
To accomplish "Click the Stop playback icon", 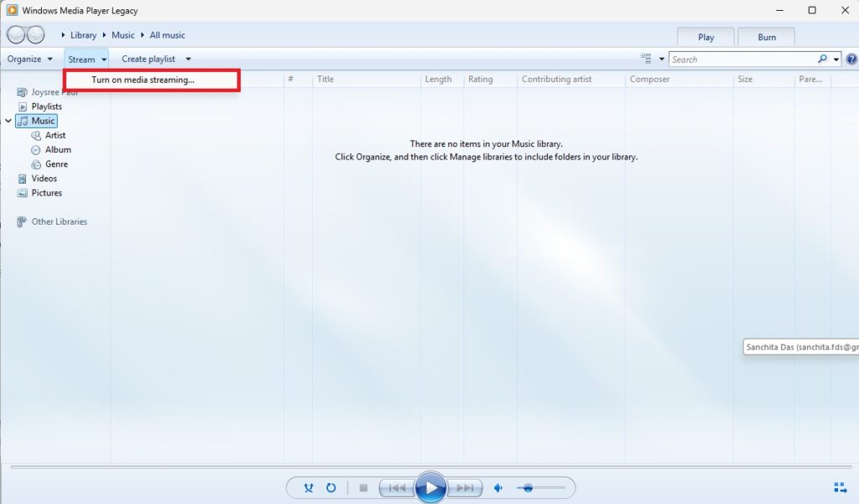I will coord(362,487).
